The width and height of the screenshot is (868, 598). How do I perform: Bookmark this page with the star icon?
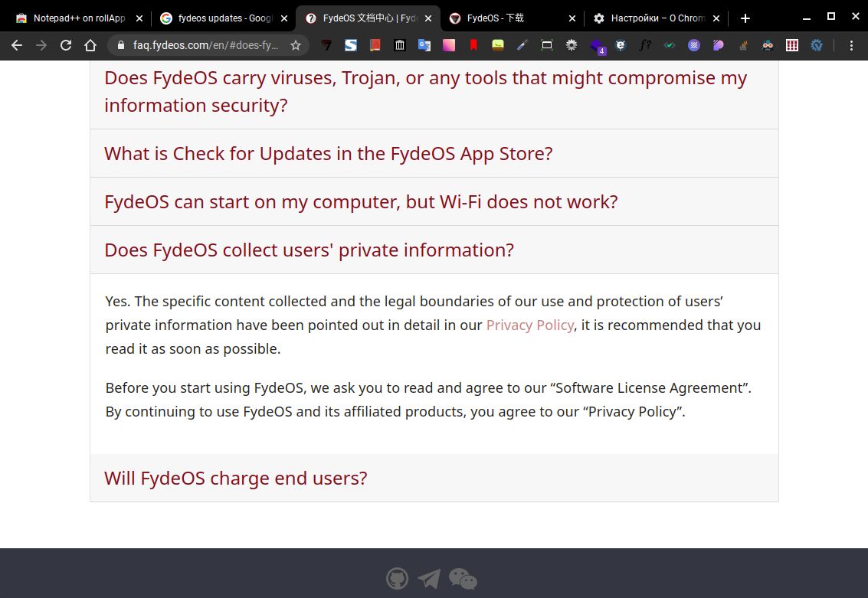pos(296,45)
